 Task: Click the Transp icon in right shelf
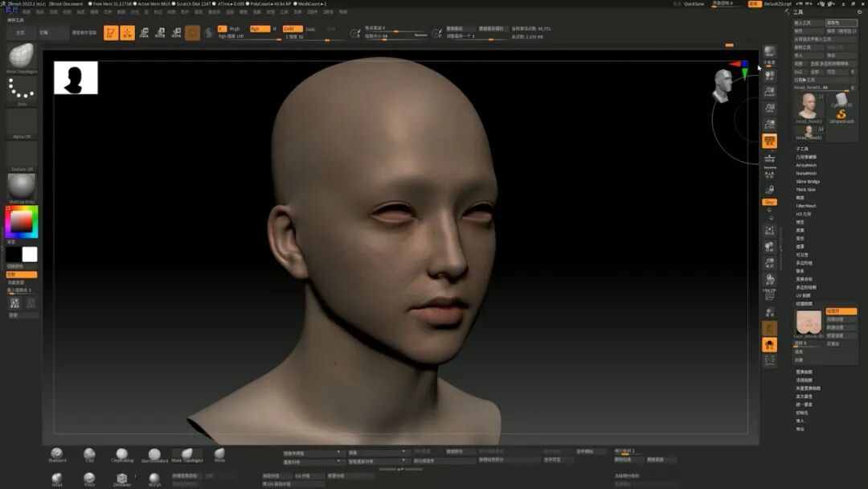coord(769,312)
